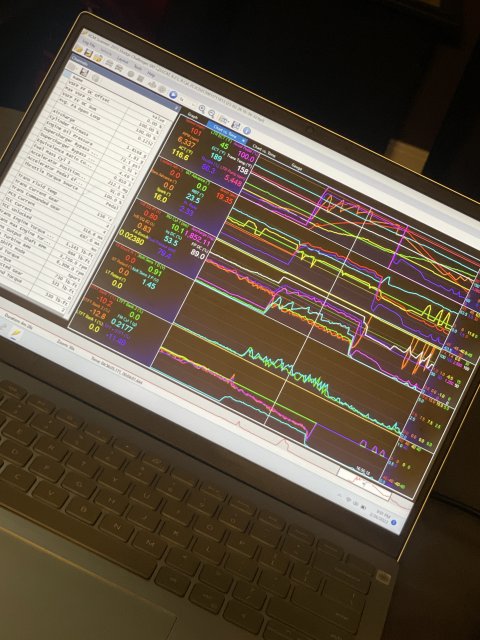The height and width of the screenshot is (640, 480).
Task: Open the Log File menu
Action: pyautogui.click(x=89, y=42)
